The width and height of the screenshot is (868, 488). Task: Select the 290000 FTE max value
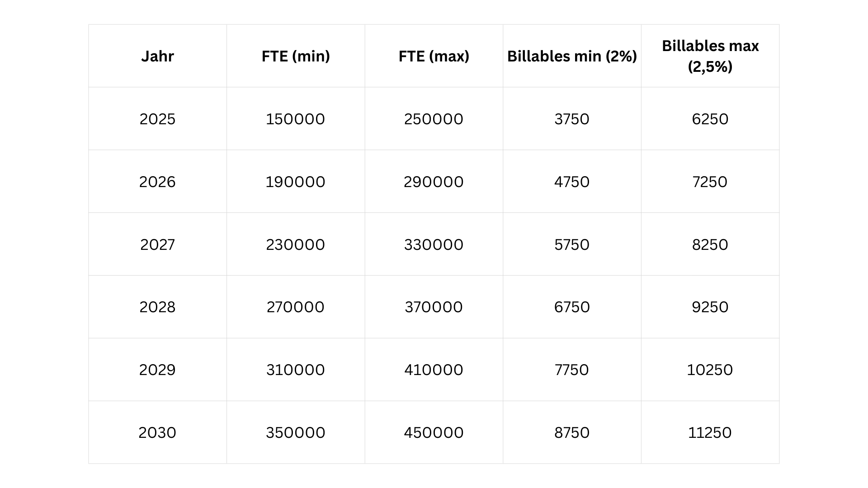(434, 182)
